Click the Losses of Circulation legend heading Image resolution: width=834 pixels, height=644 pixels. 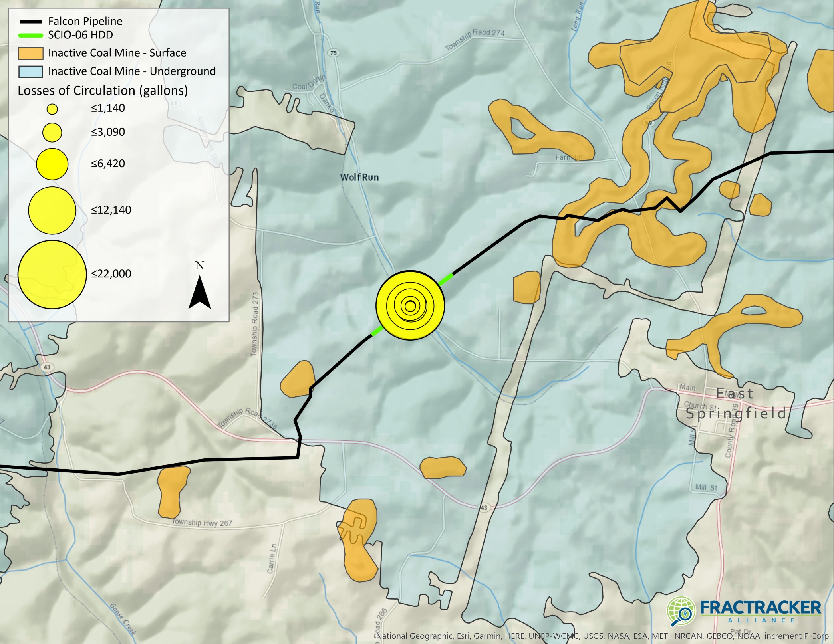click(x=103, y=91)
